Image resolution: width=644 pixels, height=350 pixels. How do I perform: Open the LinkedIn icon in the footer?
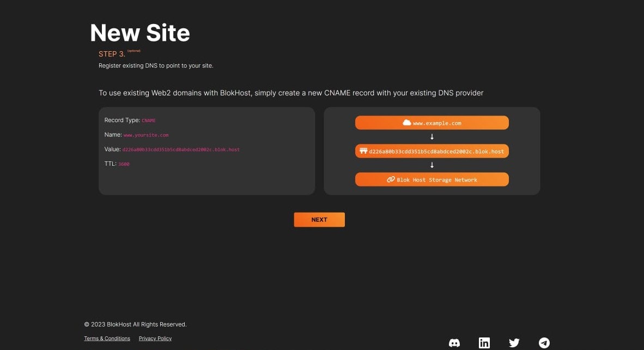pos(484,342)
